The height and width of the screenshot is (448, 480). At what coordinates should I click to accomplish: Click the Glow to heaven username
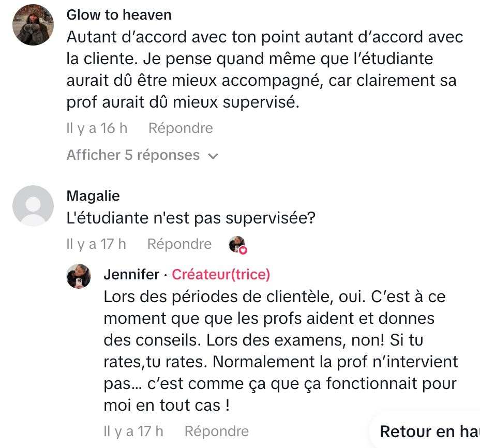119,15
